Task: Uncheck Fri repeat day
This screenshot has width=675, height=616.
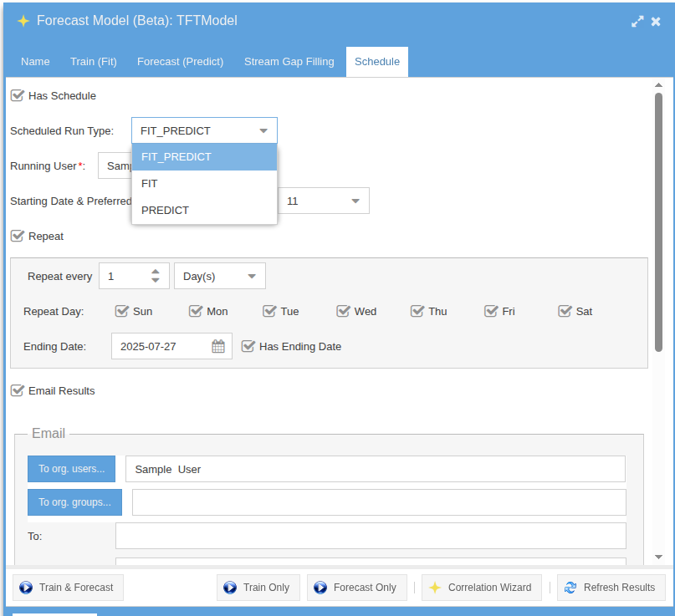Action: point(491,311)
